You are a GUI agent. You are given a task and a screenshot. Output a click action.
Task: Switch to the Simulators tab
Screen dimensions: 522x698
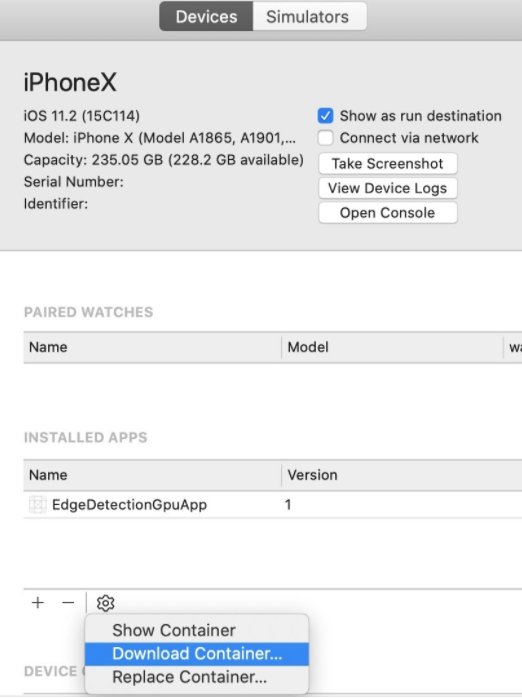pyautogui.click(x=308, y=16)
